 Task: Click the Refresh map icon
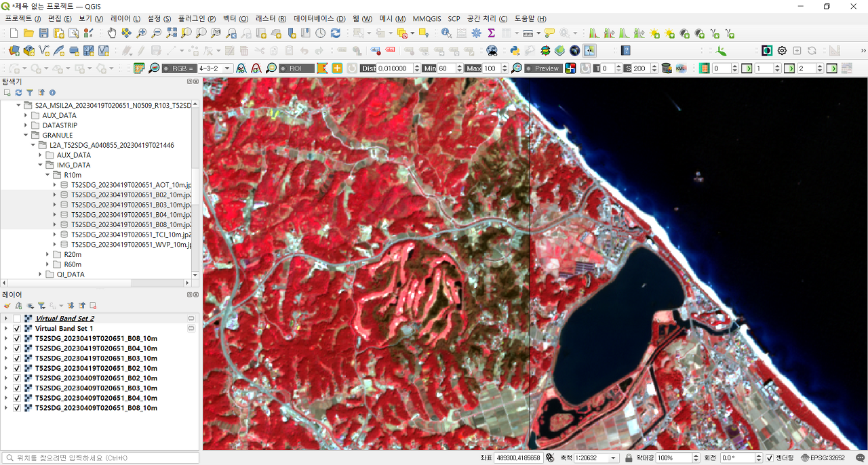click(x=335, y=33)
